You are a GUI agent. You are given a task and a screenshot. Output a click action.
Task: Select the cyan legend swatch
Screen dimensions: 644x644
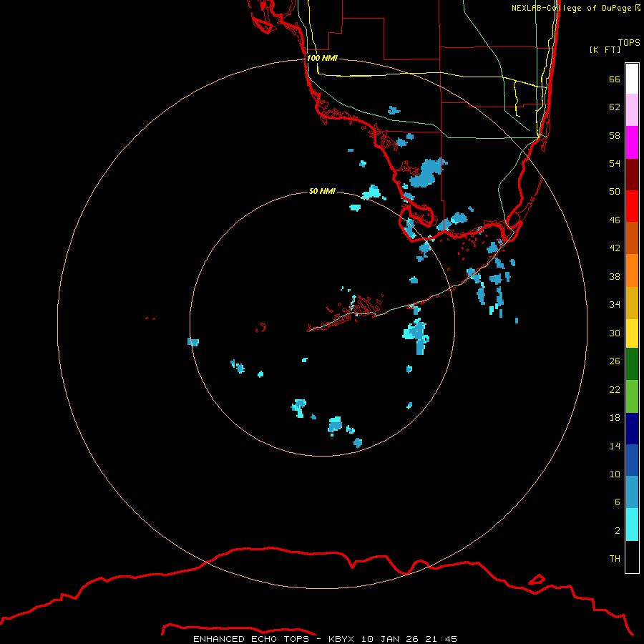[x=632, y=525]
